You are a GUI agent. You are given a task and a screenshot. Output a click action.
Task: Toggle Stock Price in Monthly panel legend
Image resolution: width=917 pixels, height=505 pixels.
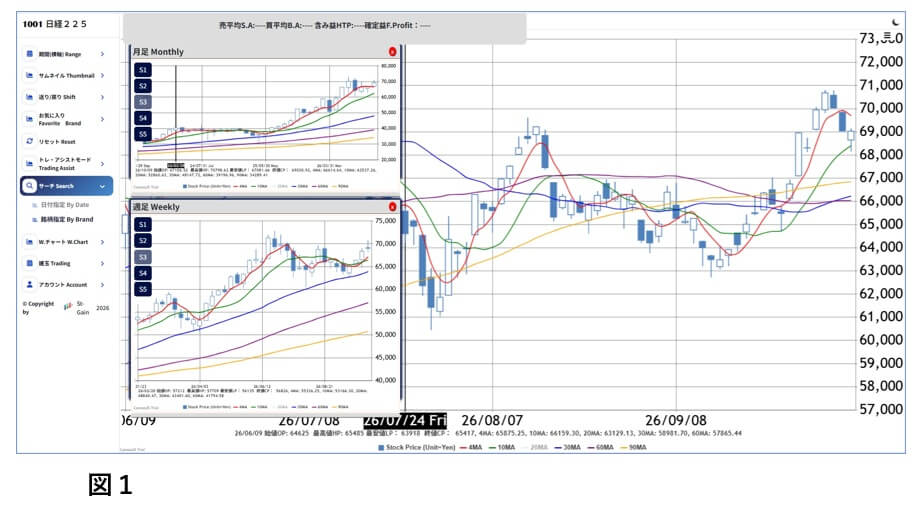point(206,186)
